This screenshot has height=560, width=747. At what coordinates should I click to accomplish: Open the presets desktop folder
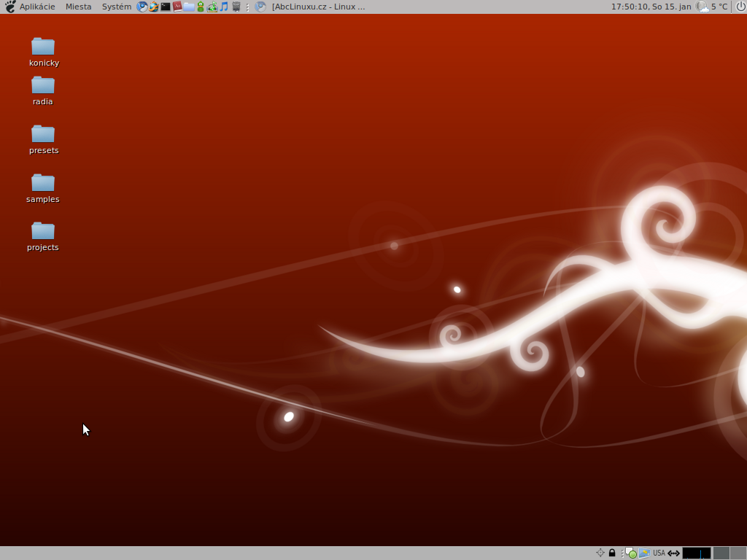pos(43,140)
